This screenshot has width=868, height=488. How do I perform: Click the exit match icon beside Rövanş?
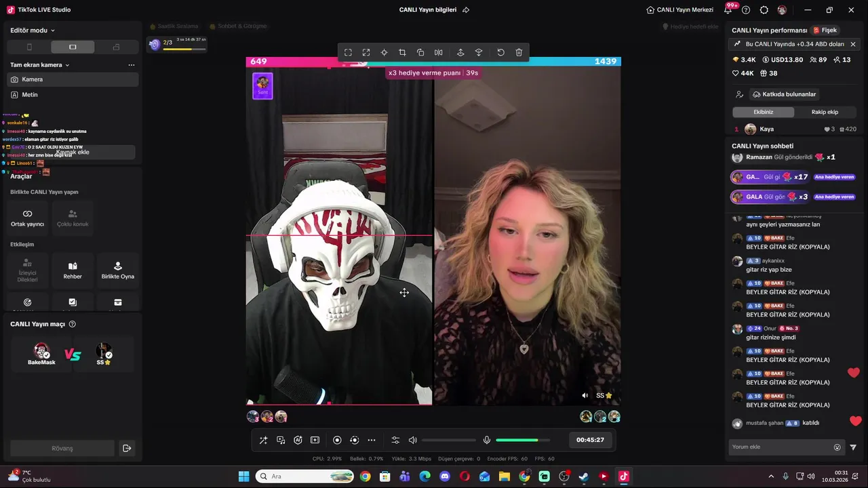(127, 448)
